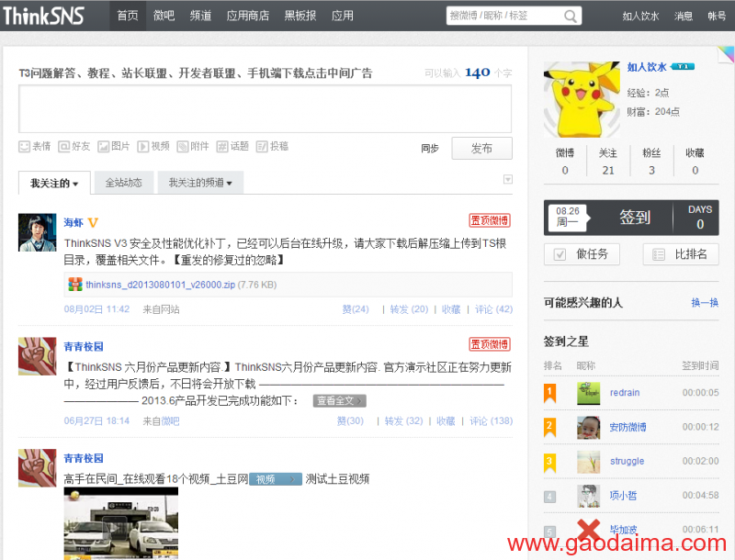Open the 粉丝 3 followers count
This screenshot has width=735, height=560.
click(x=651, y=161)
